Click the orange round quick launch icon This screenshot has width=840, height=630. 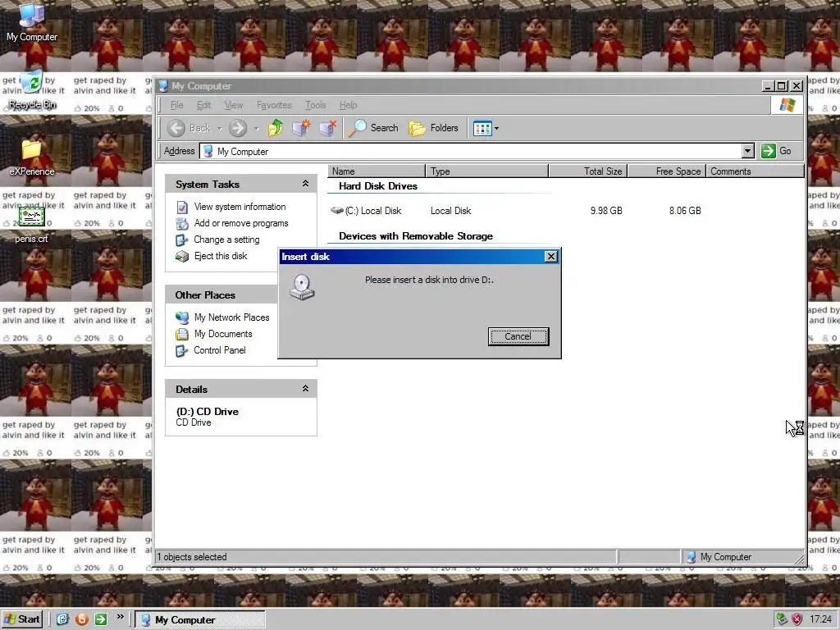pyautogui.click(x=82, y=619)
